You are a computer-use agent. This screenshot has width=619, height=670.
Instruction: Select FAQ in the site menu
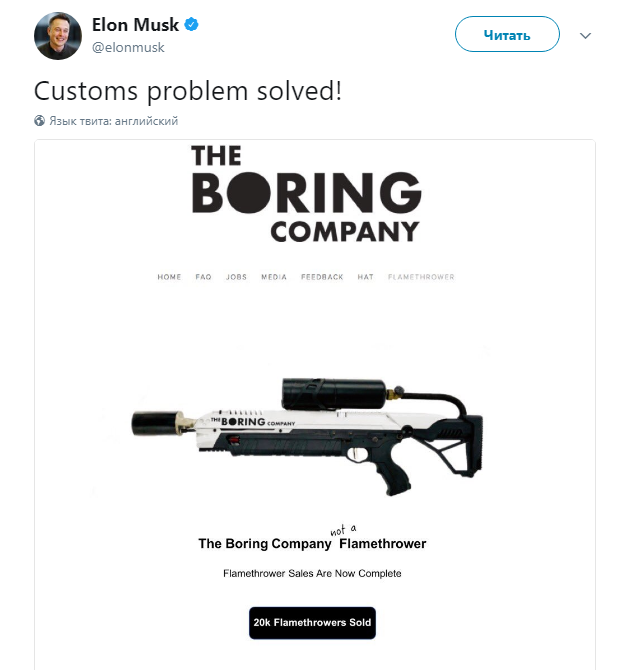203,277
